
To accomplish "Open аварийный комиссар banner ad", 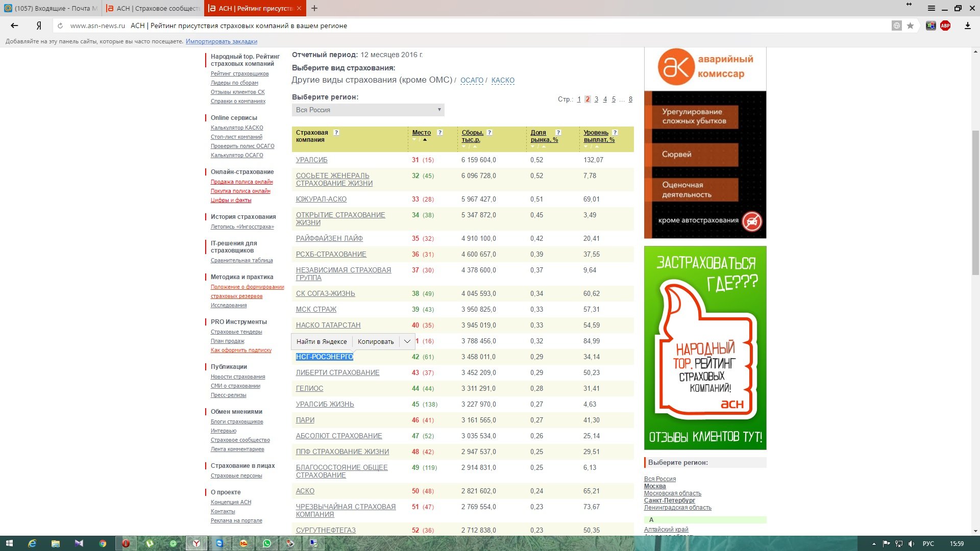I will click(705, 143).
